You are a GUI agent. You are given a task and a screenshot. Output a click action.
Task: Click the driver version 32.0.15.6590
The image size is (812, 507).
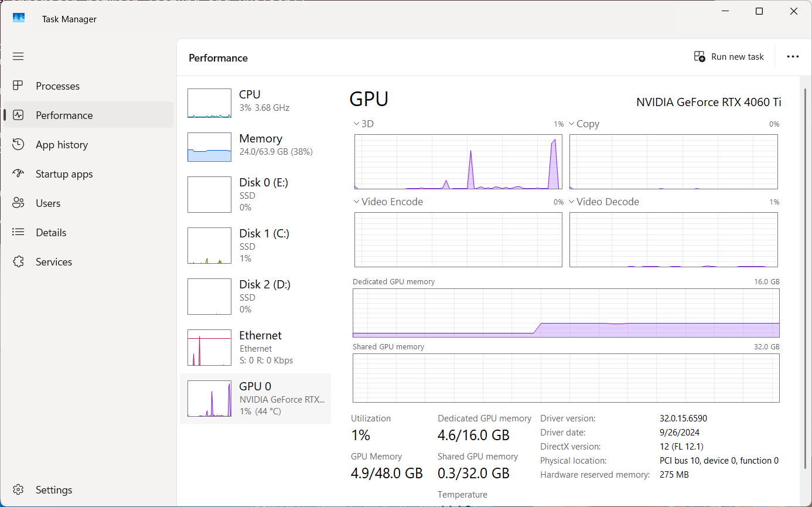[683, 418]
